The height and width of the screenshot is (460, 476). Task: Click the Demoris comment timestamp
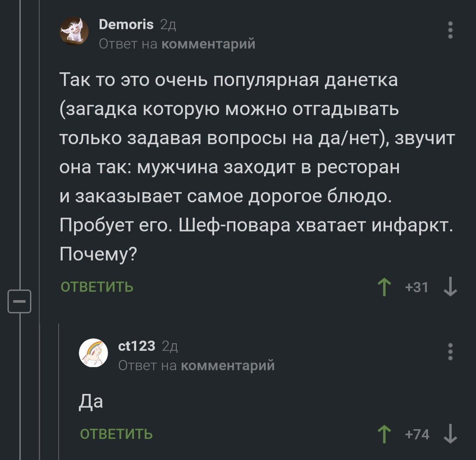tap(168, 26)
